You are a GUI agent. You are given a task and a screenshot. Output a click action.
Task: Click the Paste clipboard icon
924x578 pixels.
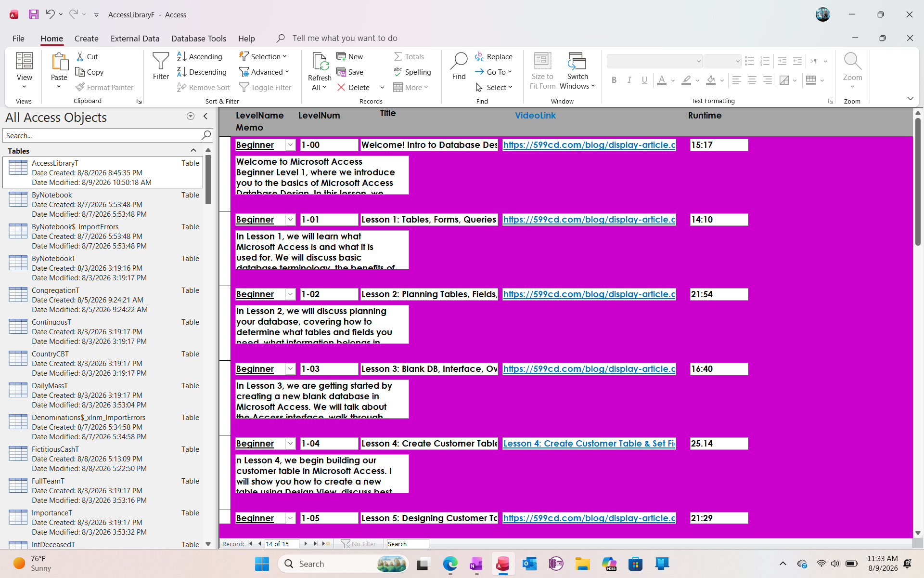click(59, 62)
